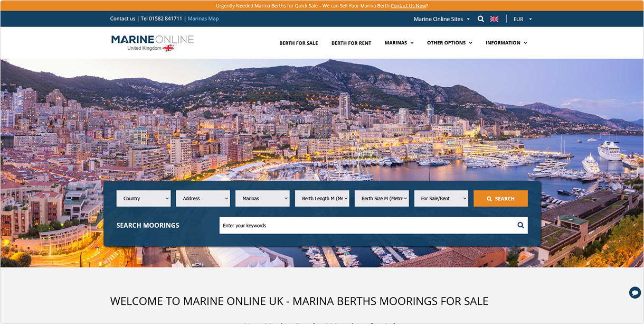Open the EUR currency selector

point(522,19)
